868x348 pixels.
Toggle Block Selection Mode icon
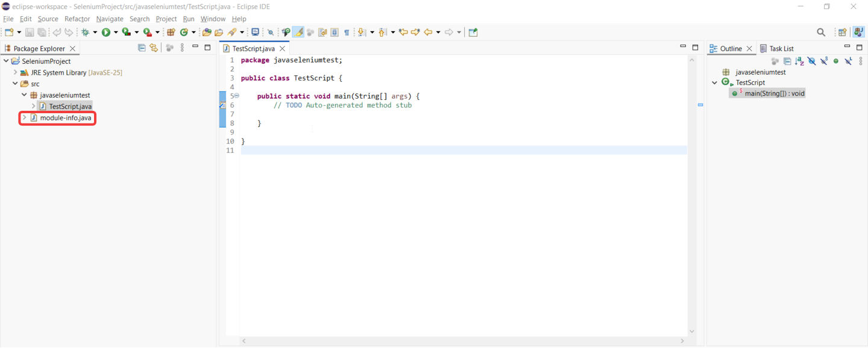click(x=335, y=33)
